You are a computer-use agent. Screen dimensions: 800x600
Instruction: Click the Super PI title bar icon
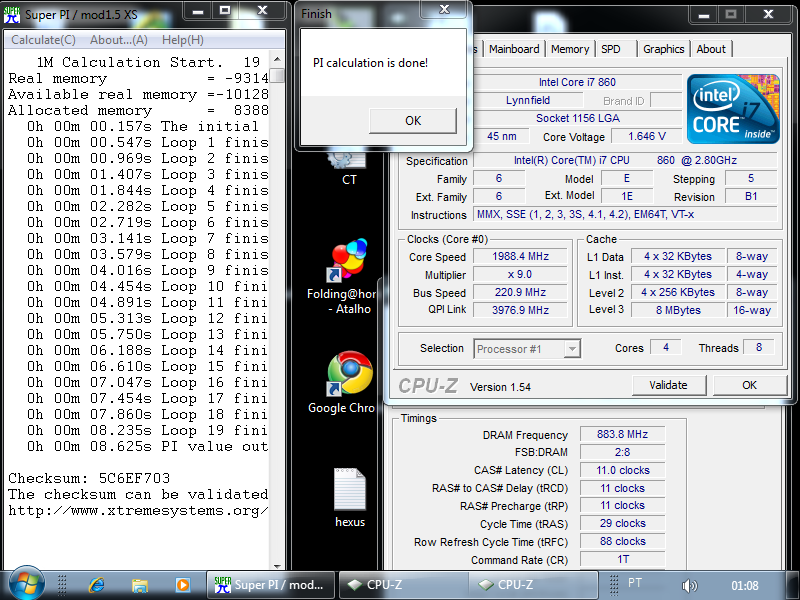[x=12, y=14]
